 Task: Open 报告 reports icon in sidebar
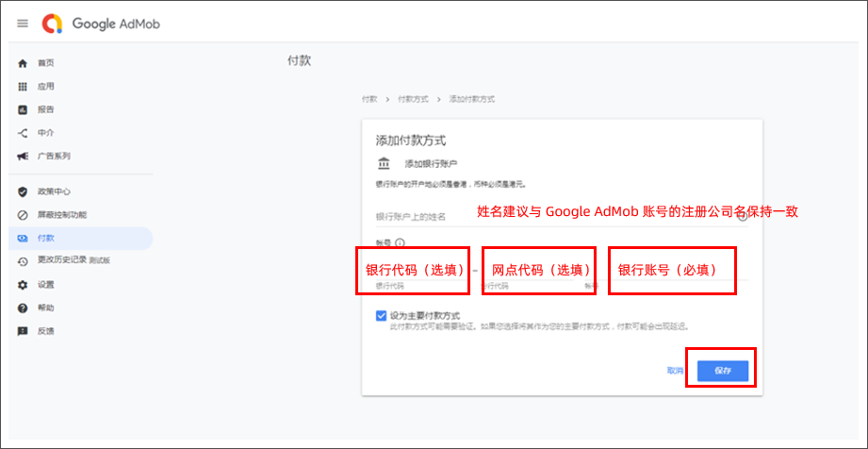click(x=23, y=109)
